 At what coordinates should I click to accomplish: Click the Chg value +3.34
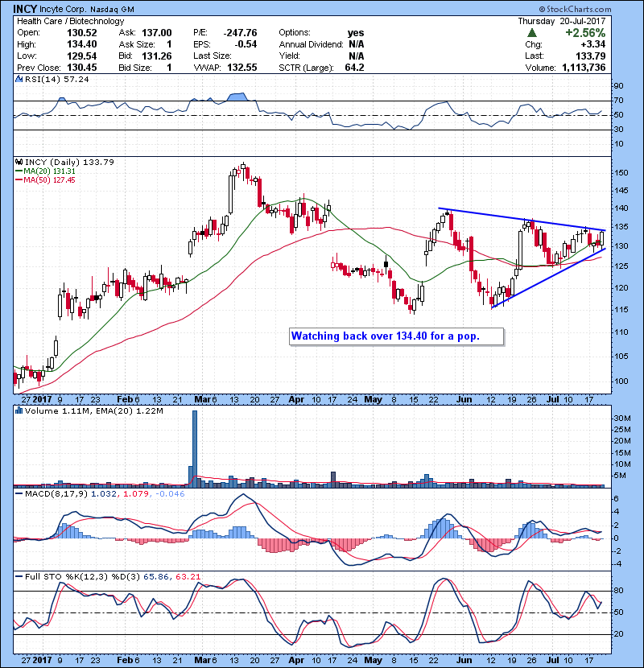(x=592, y=44)
